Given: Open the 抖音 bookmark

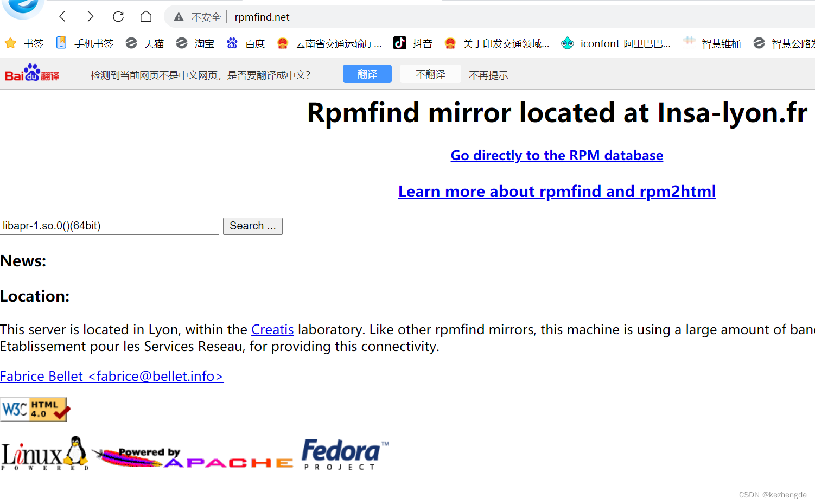Looking at the screenshot, I should (x=413, y=43).
